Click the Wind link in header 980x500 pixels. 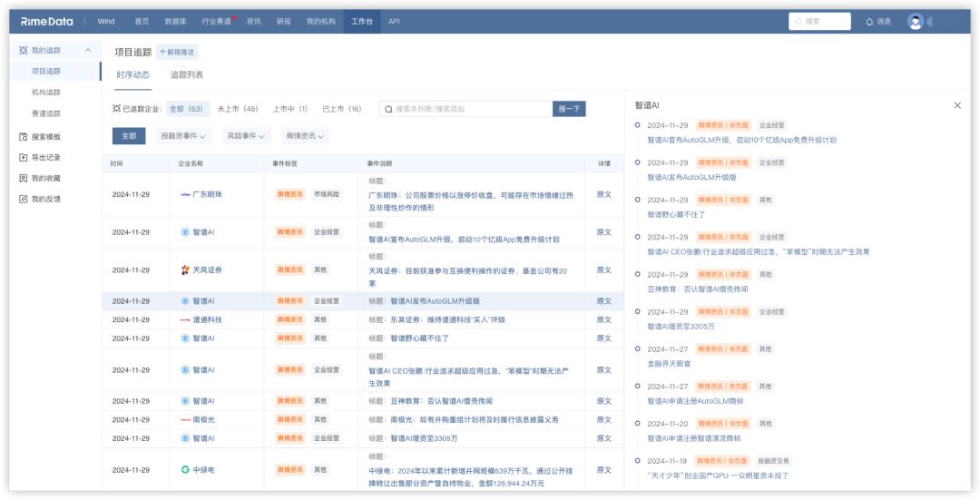pyautogui.click(x=106, y=21)
